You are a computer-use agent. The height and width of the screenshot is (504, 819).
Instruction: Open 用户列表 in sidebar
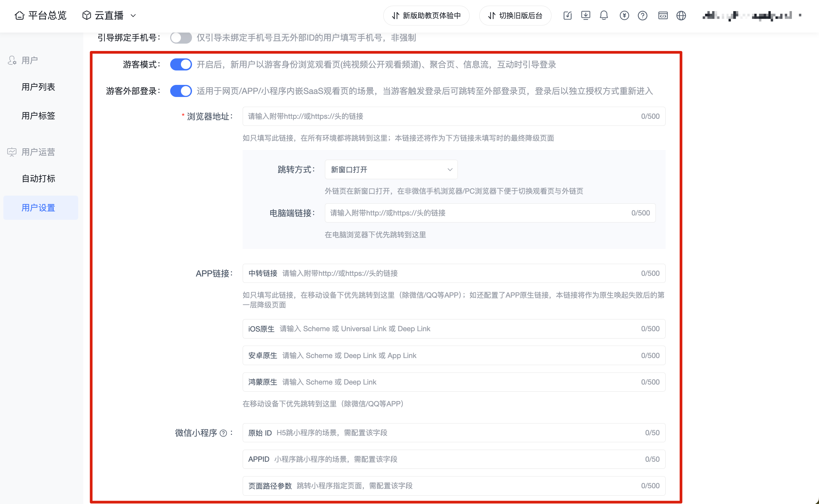click(38, 87)
